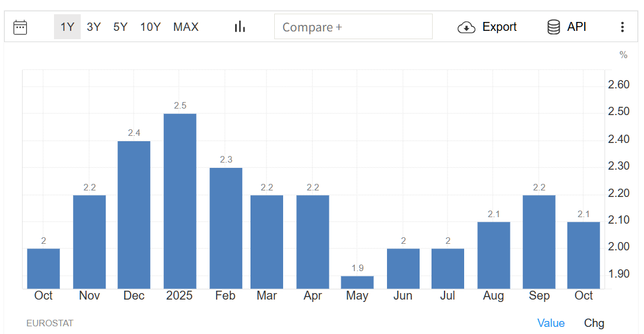
Task: Open the three-dot more options menu
Action: point(622,27)
